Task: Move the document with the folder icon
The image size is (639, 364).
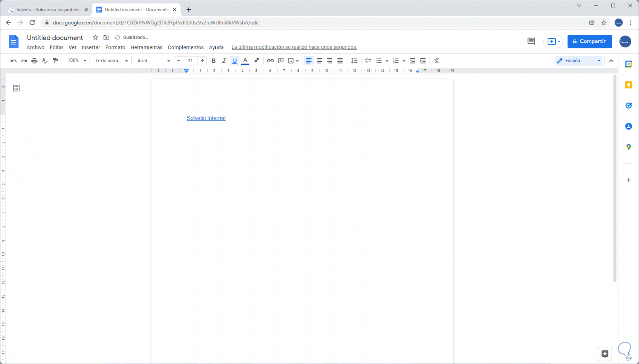Action: pyautogui.click(x=106, y=38)
